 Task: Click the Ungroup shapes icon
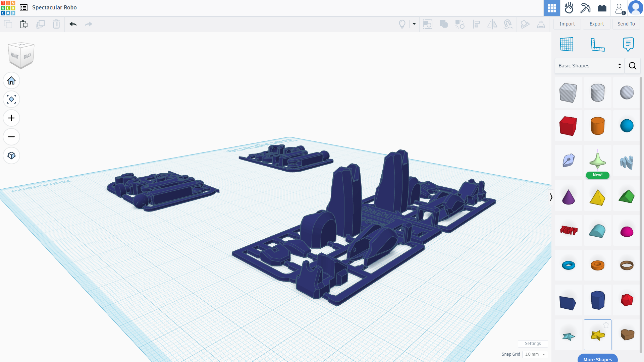460,24
